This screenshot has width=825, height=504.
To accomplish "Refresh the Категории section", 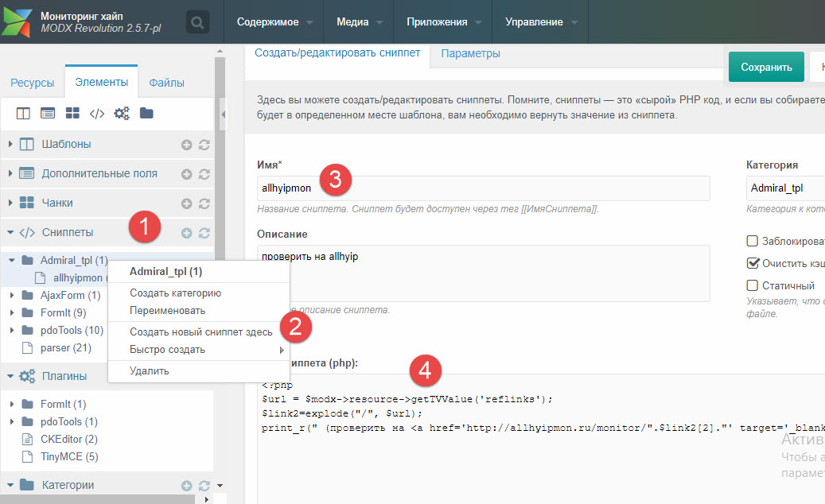I will pos(204,486).
